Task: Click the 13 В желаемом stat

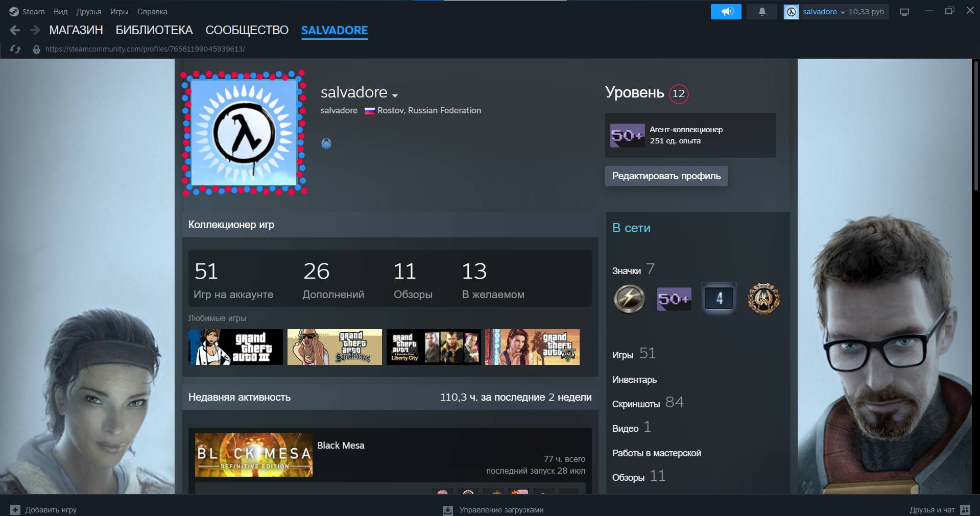Action: coord(493,280)
